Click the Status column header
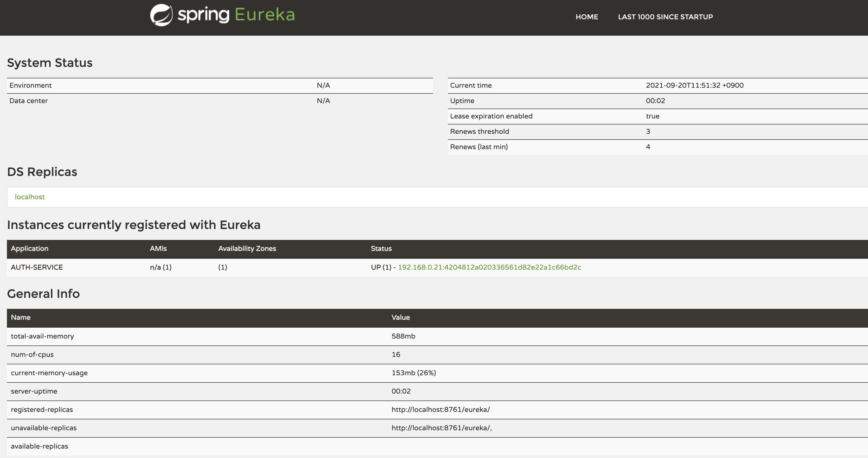The image size is (868, 458). click(x=381, y=249)
